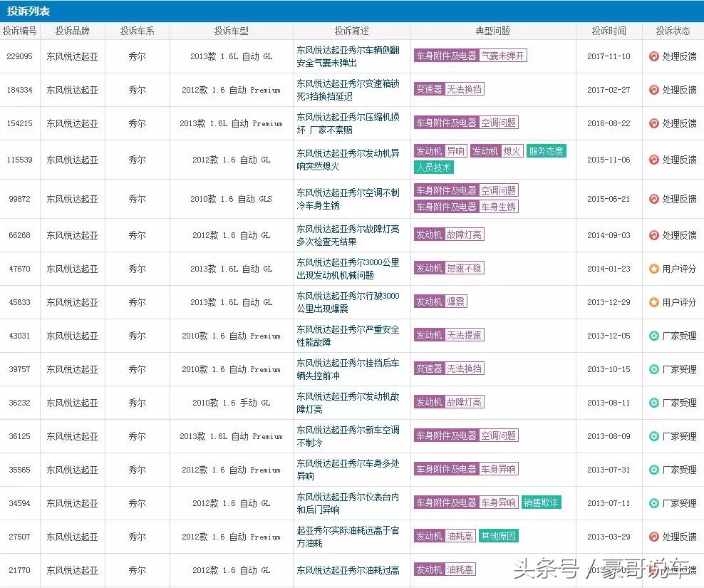Click 无法提速 tag in row 43031
Image resolution: width=704 pixels, height=588 pixels.
[x=464, y=335]
